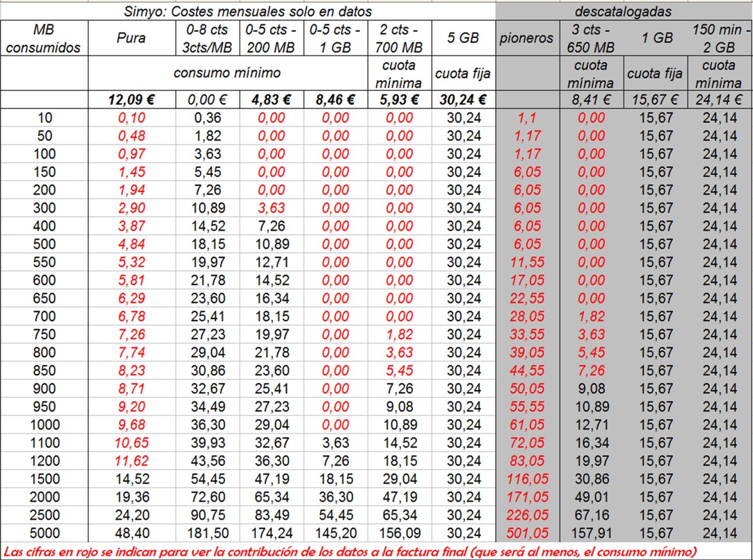753x560 pixels.
Task: Select the '5,93 €' cell
Action: [x=399, y=100]
